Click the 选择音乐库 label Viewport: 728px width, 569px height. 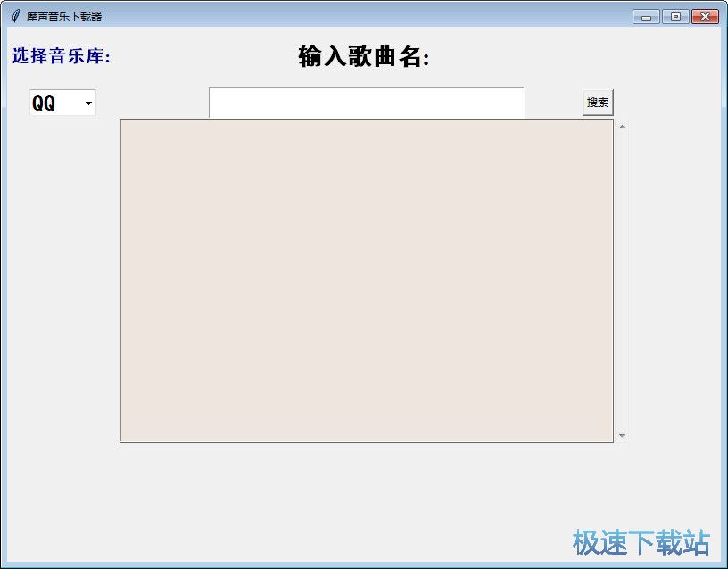coord(61,56)
